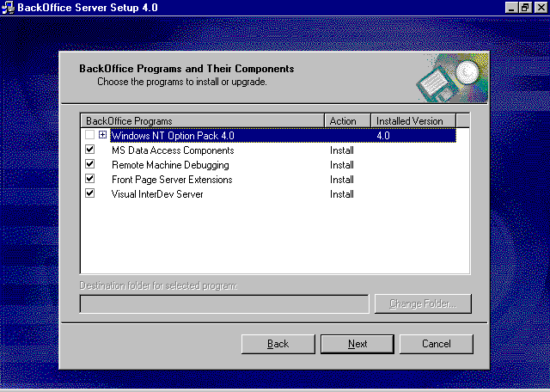The height and width of the screenshot is (392, 550).
Task: Untick the Visual InterDev Server checkbox
Action: (90, 194)
